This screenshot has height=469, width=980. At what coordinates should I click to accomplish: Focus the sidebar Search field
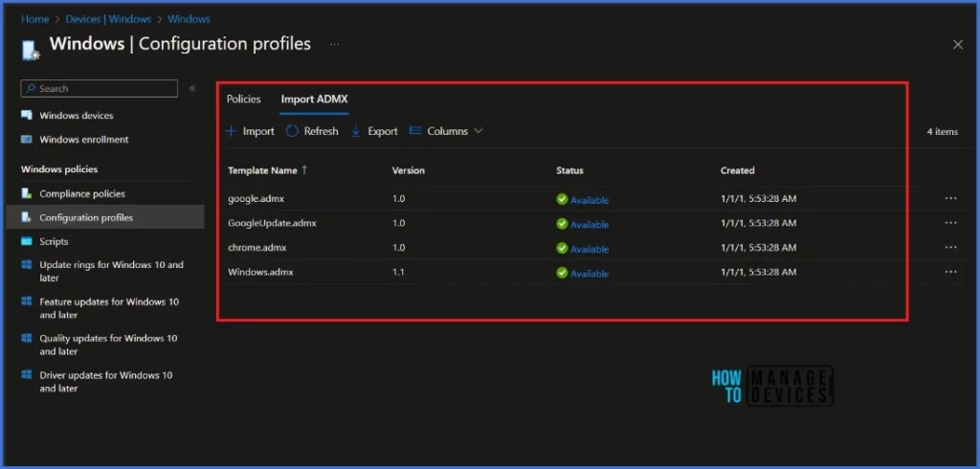click(100, 89)
